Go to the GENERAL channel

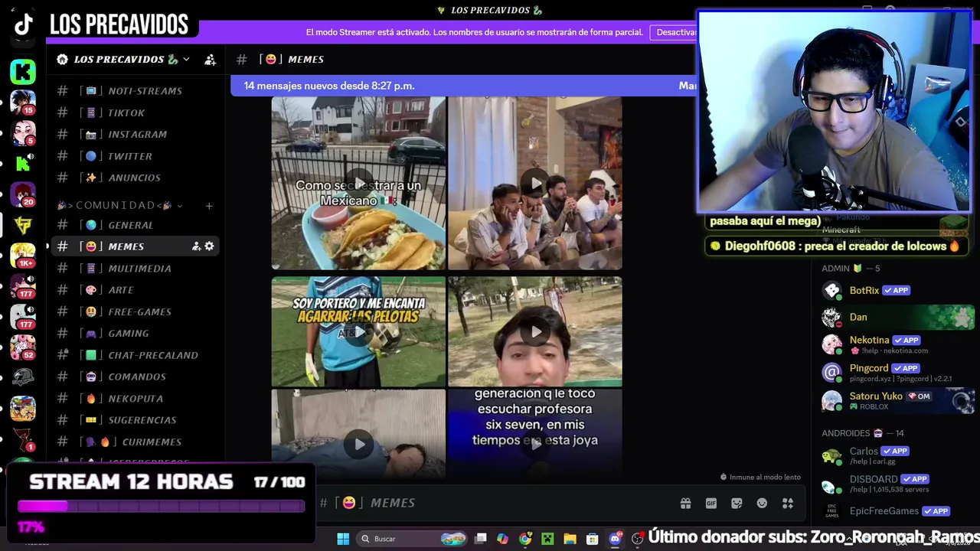(x=136, y=225)
